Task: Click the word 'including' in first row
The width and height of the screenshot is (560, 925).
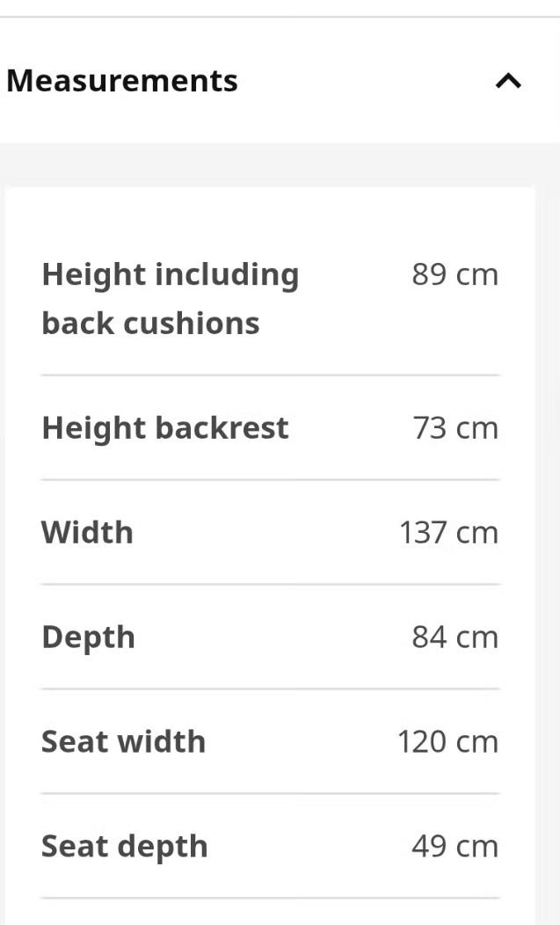Action: click(x=227, y=275)
